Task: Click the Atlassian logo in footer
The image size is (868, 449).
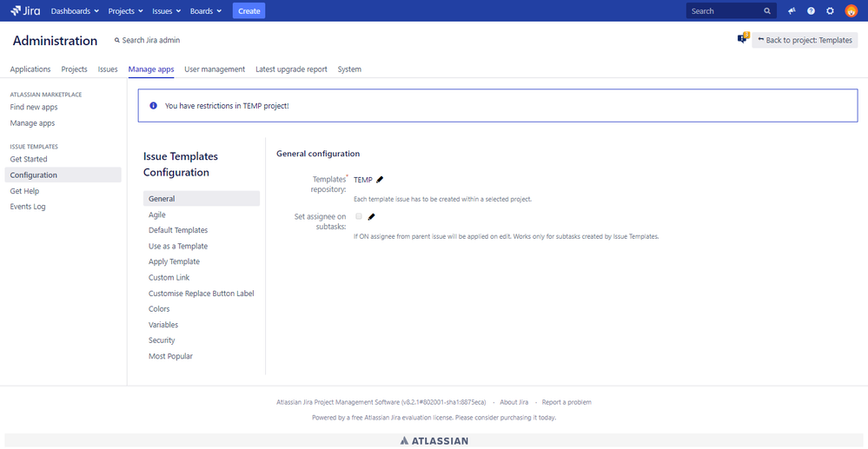Action: coord(434,440)
